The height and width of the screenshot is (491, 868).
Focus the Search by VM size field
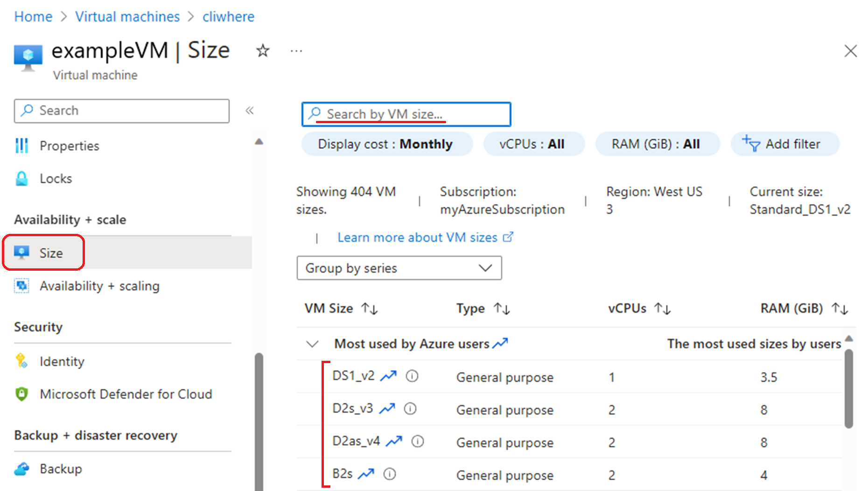406,114
